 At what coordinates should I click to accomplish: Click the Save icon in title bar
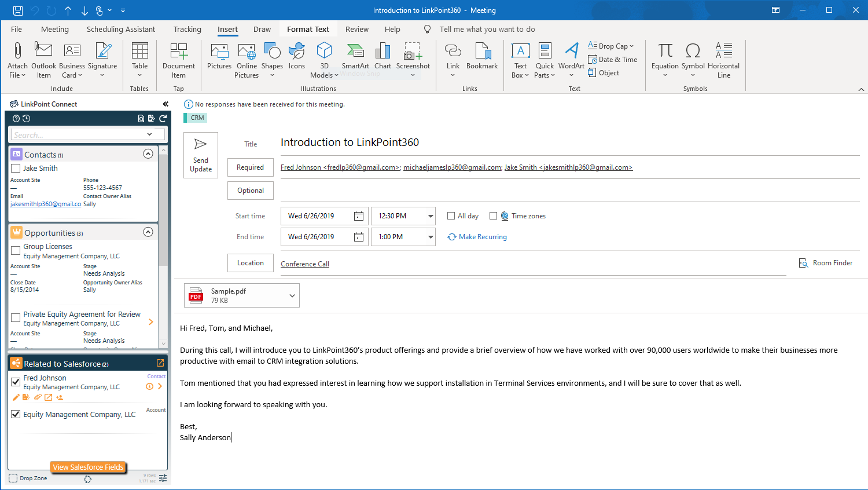tap(17, 10)
